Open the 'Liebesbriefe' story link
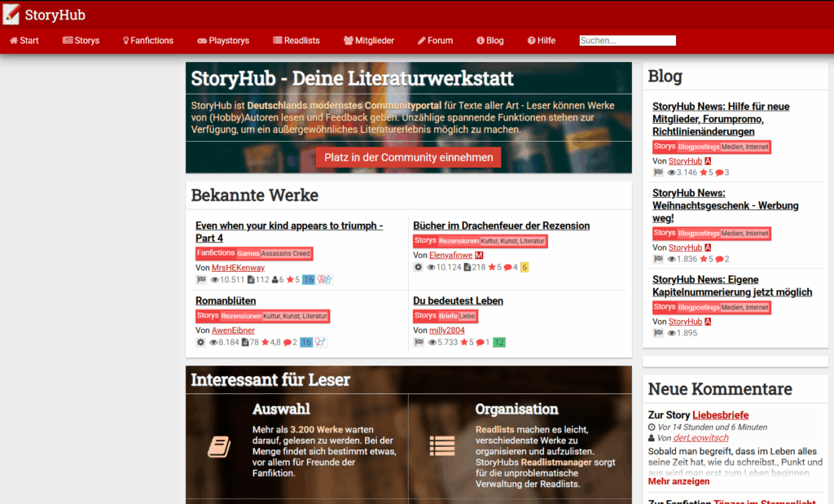The height and width of the screenshot is (504, 834). [x=720, y=414]
